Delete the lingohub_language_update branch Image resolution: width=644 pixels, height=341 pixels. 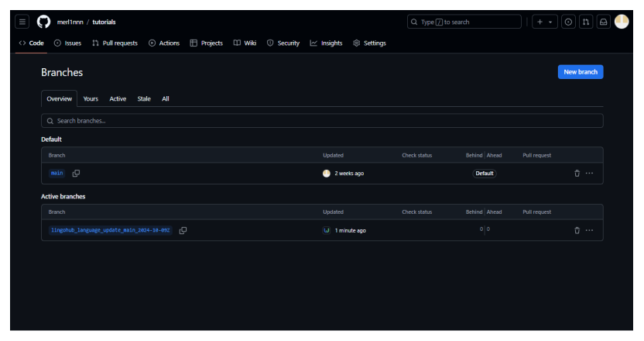577,230
